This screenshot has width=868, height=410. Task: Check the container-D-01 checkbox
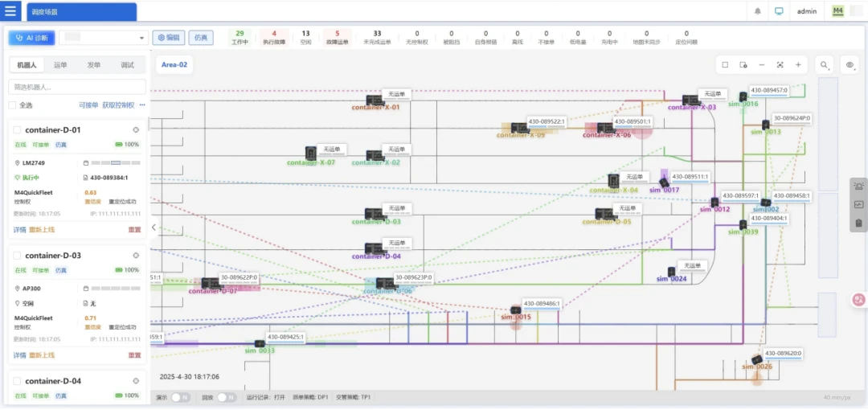click(17, 130)
